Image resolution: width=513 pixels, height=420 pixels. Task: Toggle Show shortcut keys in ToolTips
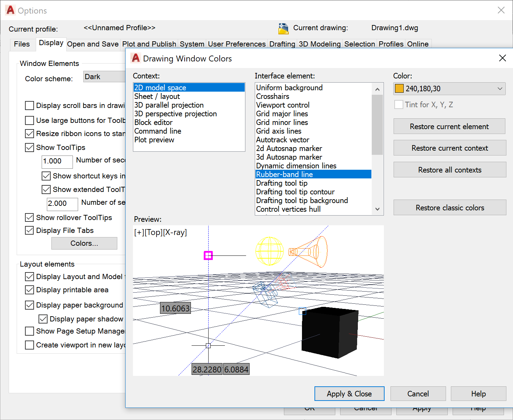click(x=46, y=176)
